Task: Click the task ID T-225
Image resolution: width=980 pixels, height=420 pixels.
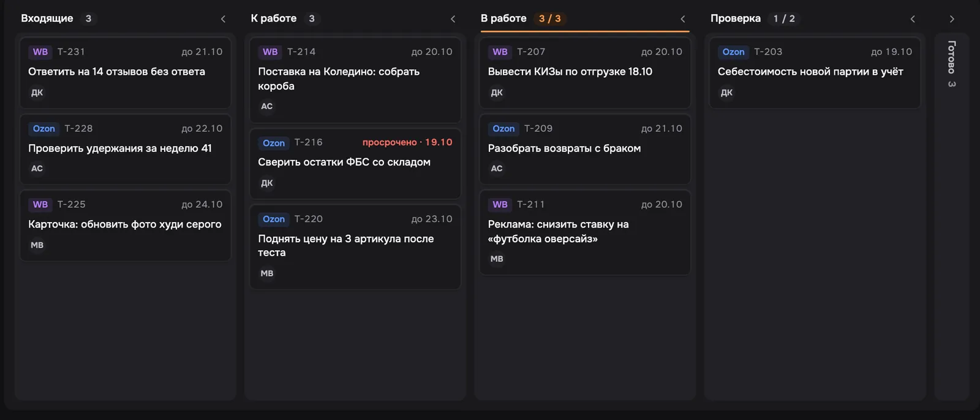Action: [71, 205]
